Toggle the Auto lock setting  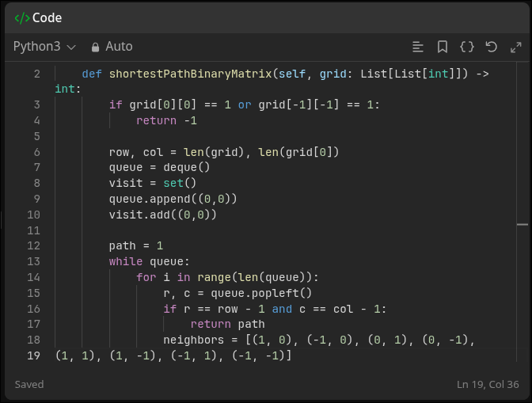[x=112, y=47]
